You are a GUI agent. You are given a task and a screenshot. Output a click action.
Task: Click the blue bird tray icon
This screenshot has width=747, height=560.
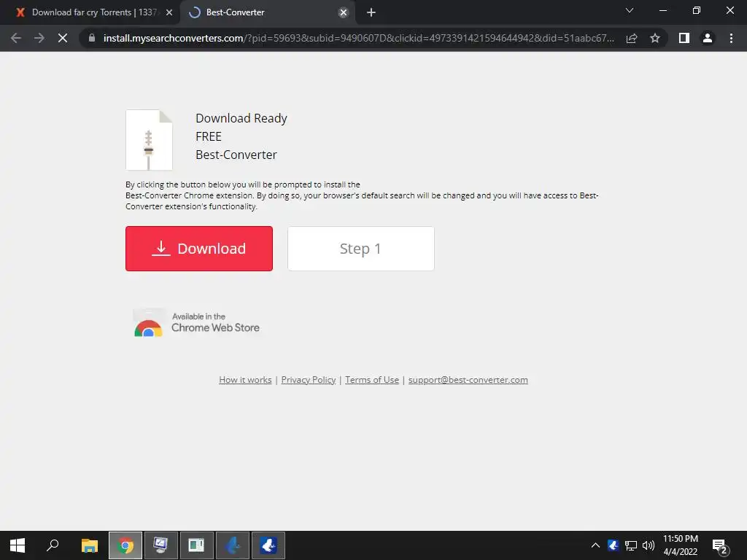[x=613, y=545]
